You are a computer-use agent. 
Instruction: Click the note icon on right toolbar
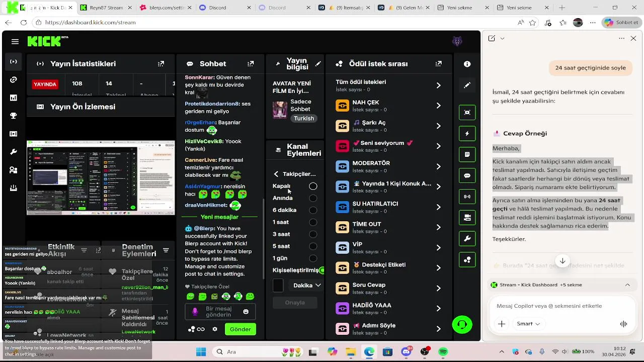click(x=467, y=154)
